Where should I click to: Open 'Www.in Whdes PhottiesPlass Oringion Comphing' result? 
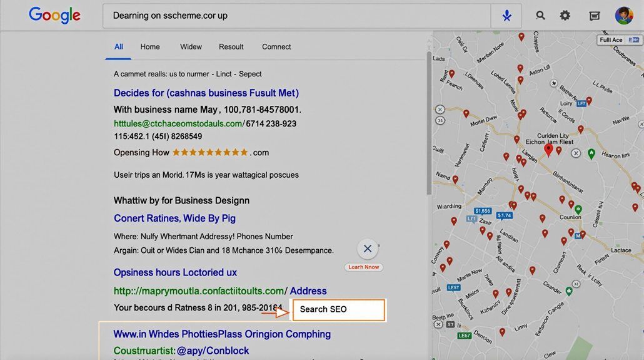[x=222, y=334]
